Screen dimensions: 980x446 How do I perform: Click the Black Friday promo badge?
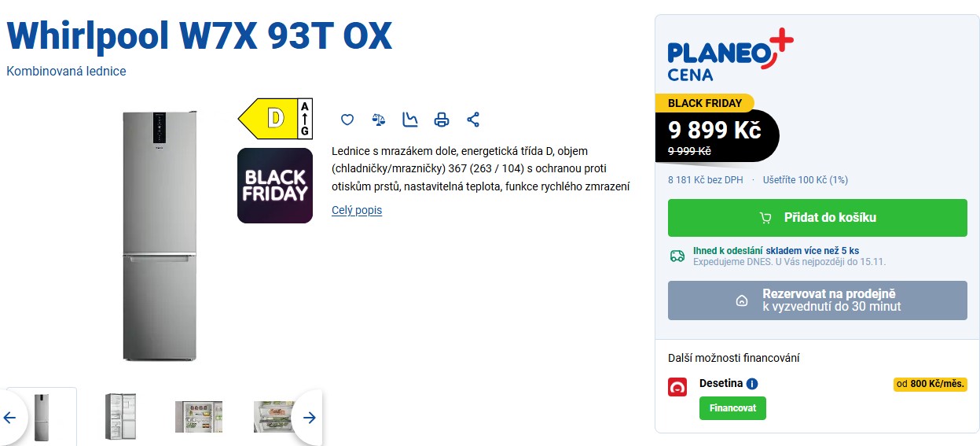275,186
